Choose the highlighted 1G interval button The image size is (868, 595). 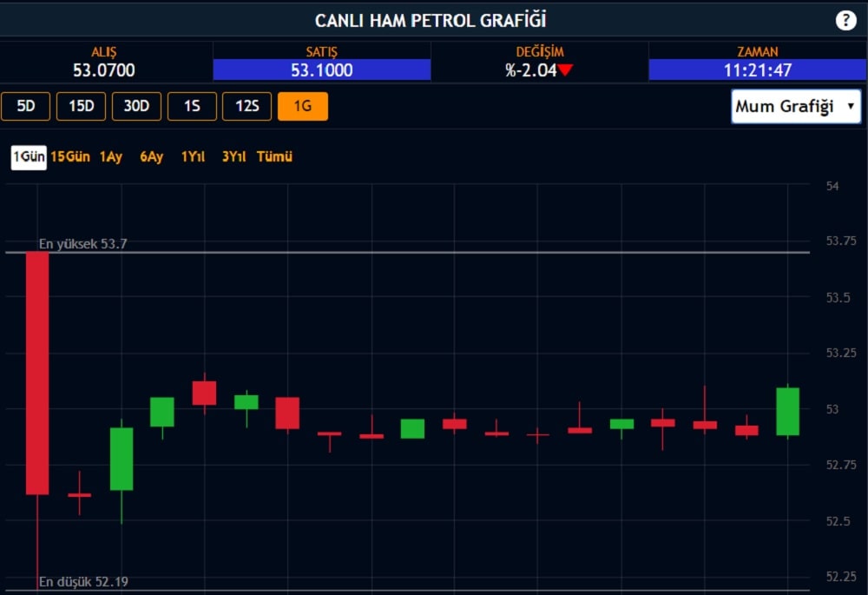[x=303, y=106]
